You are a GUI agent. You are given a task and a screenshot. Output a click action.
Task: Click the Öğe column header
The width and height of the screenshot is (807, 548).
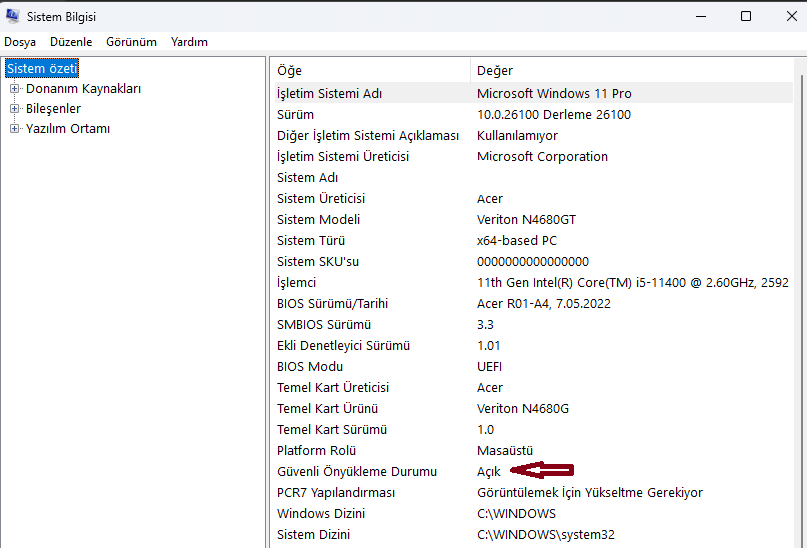pyautogui.click(x=372, y=70)
